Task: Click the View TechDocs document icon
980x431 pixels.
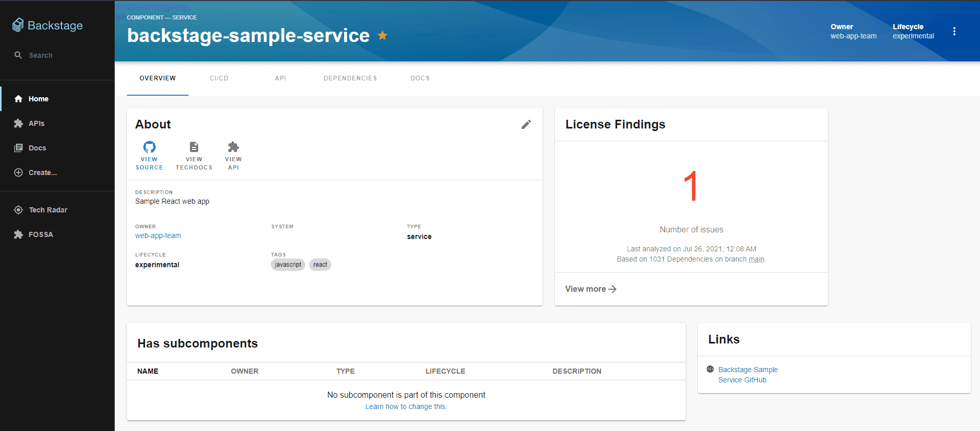Action: click(194, 147)
